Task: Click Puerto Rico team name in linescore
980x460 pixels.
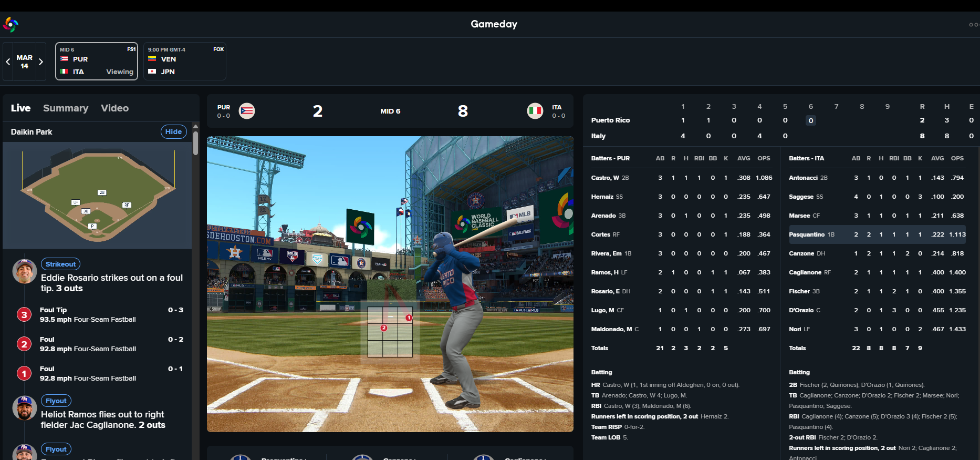Action: pyautogui.click(x=610, y=120)
